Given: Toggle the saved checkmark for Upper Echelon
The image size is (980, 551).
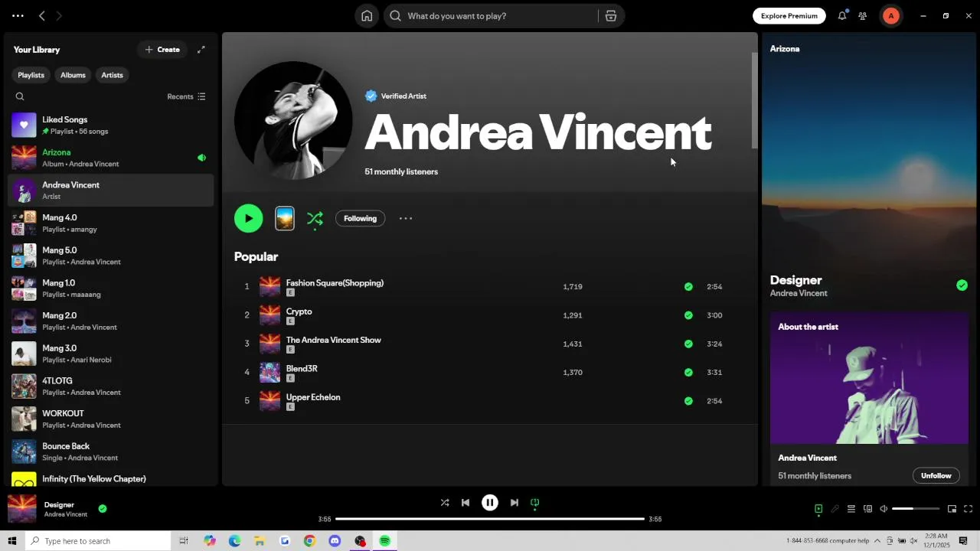Looking at the screenshot, I should pyautogui.click(x=688, y=401).
